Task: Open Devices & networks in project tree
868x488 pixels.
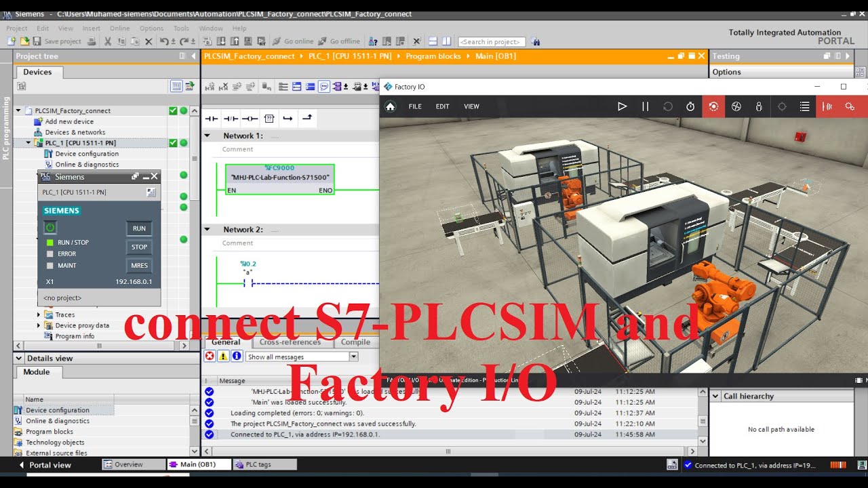Action: (75, 132)
